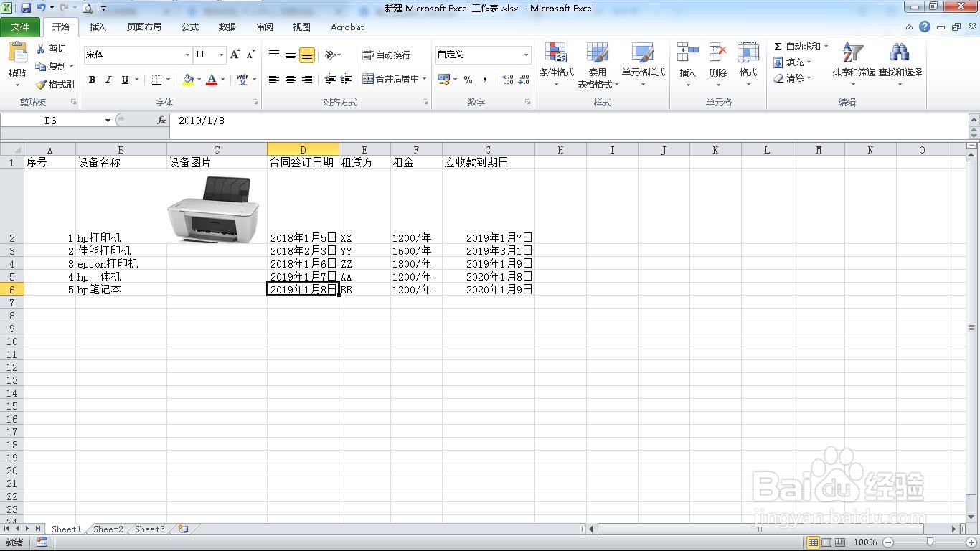Open the fill color dropdown arrow
The width and height of the screenshot is (980, 551).
point(199,80)
